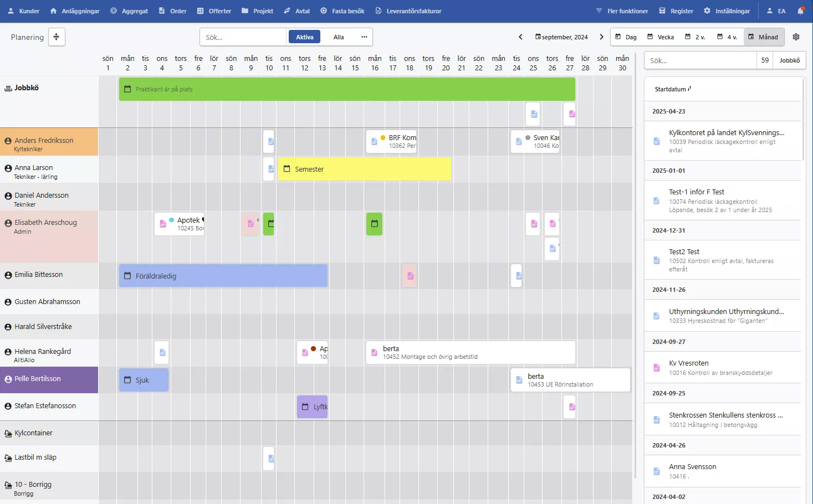This screenshot has width=813, height=504.
Task: Select the Vecka view button
Action: click(661, 37)
